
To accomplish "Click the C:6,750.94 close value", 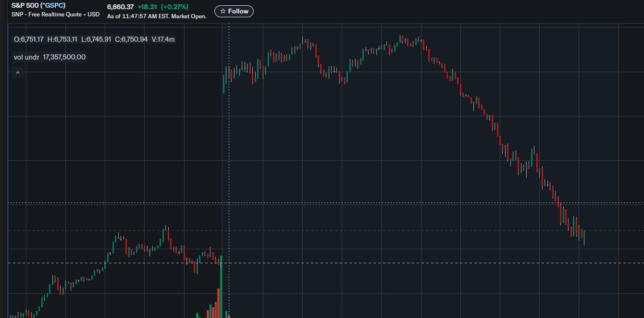I will [x=131, y=39].
